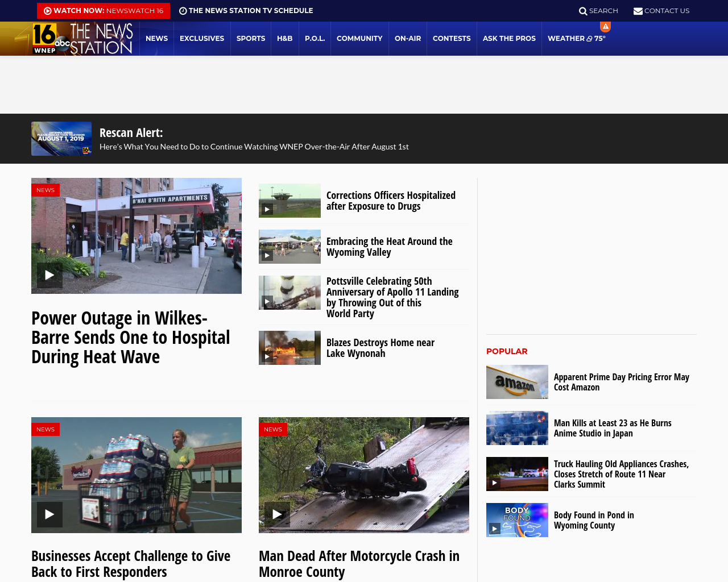
Task: Click the clock icon beside TV Schedule
Action: [x=183, y=11]
